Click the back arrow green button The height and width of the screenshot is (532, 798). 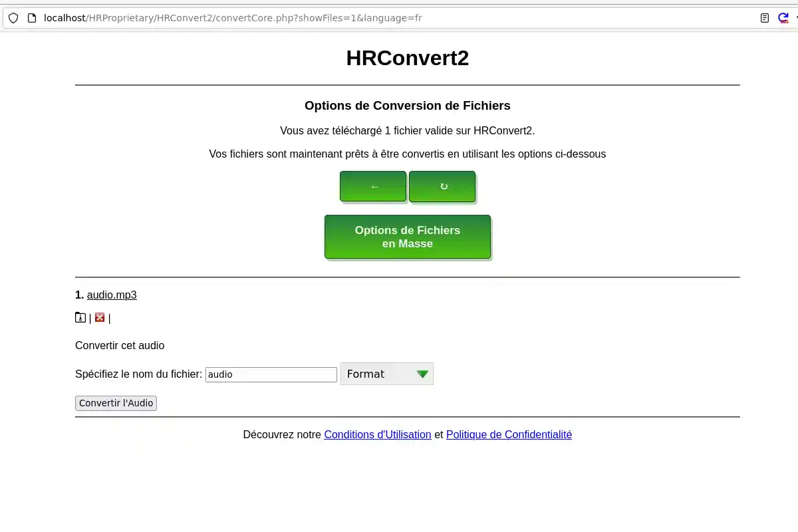(373, 186)
